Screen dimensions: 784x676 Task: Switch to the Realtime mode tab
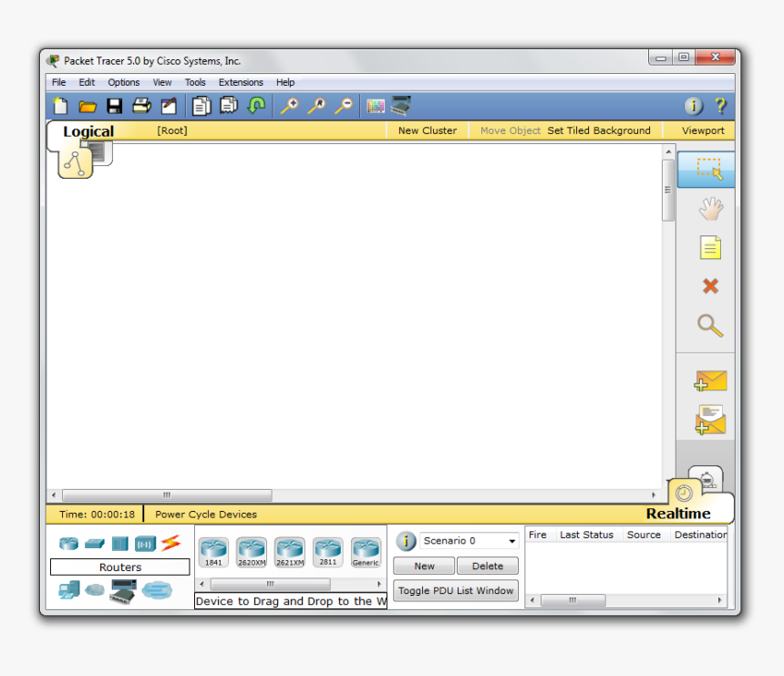[678, 514]
